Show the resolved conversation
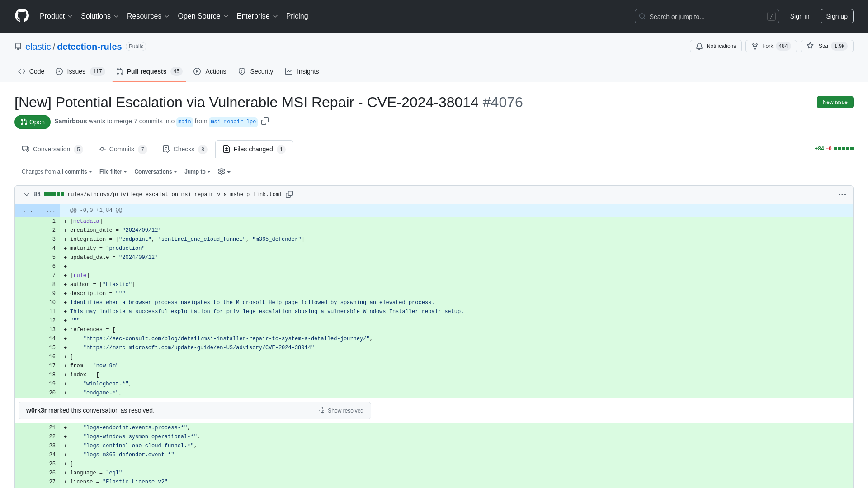Viewport: 868px width, 488px height. 341,410
